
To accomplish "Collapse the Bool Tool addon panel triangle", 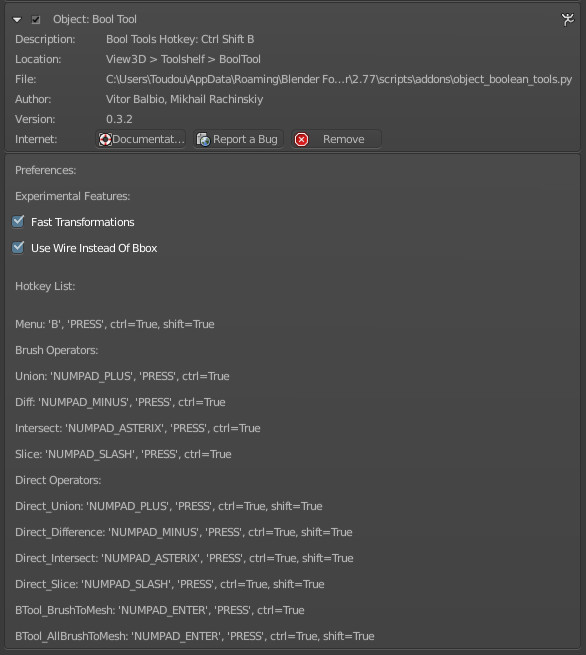I will [x=17, y=20].
